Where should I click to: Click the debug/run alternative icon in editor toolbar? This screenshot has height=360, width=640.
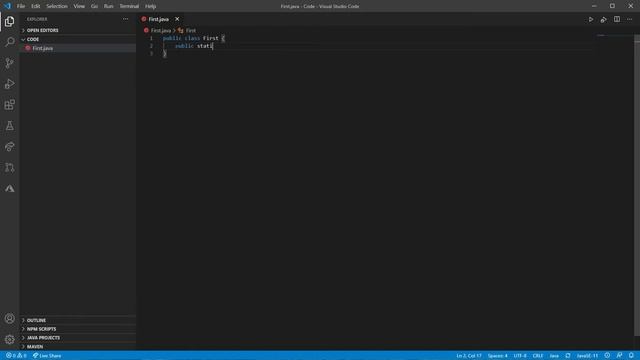tap(604, 19)
